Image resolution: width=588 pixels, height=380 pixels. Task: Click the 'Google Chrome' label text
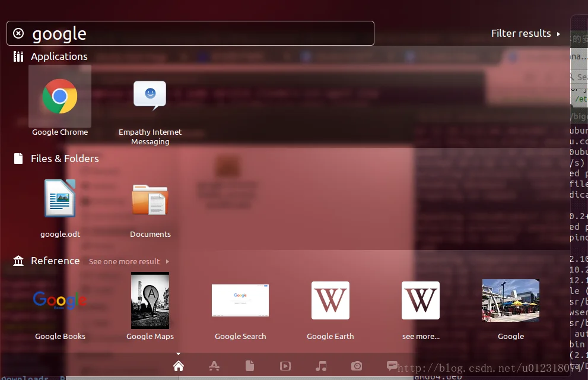[x=60, y=132]
